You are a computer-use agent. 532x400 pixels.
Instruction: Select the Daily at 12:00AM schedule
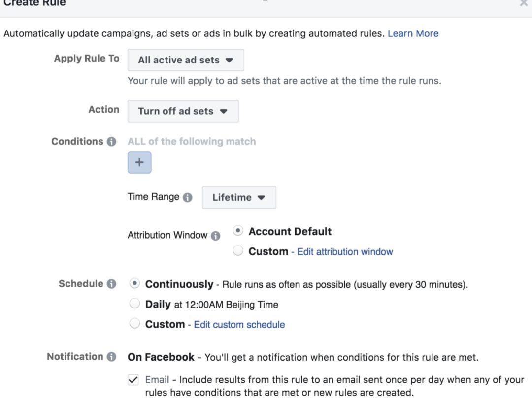(x=134, y=304)
